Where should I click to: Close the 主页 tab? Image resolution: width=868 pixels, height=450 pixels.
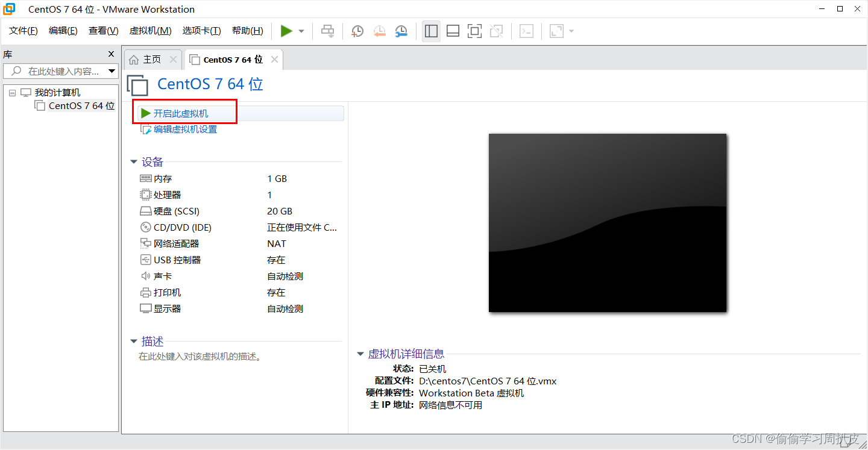[x=174, y=60]
